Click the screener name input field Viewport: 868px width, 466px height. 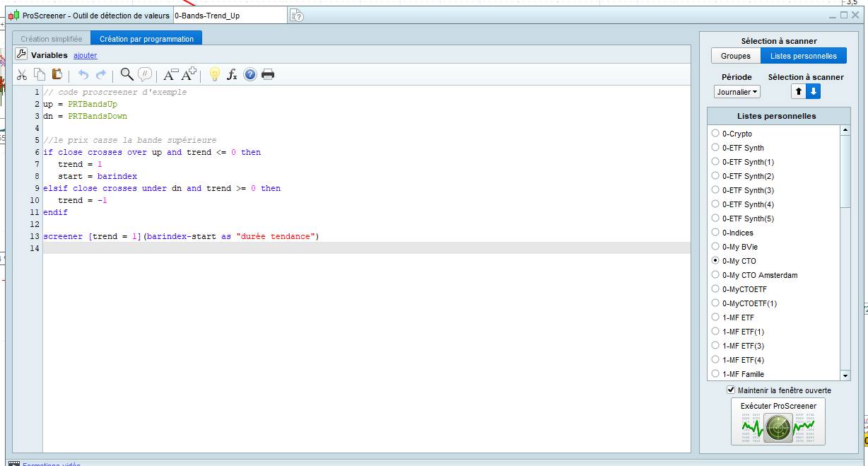(x=229, y=16)
